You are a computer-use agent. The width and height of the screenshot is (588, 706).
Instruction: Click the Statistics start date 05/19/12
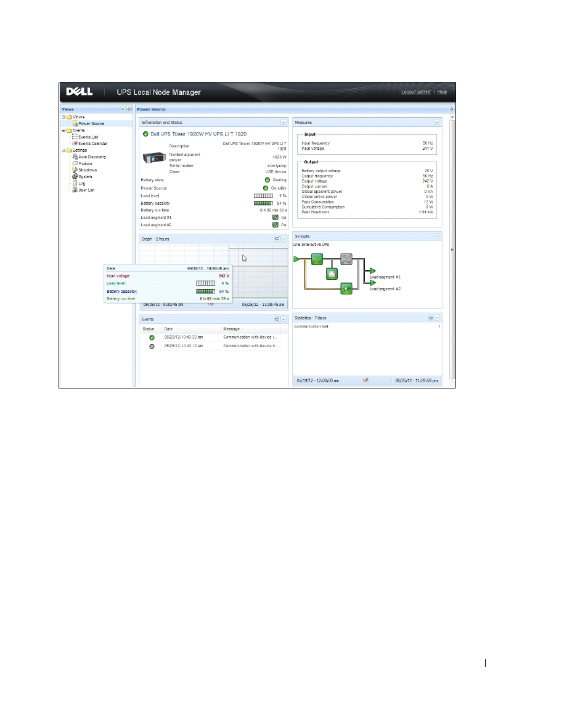(318, 380)
